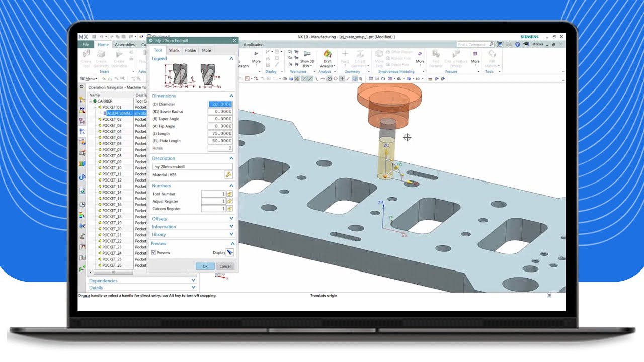Switch to the More tab in dialog
This screenshot has width=644, height=362.
click(206, 50)
